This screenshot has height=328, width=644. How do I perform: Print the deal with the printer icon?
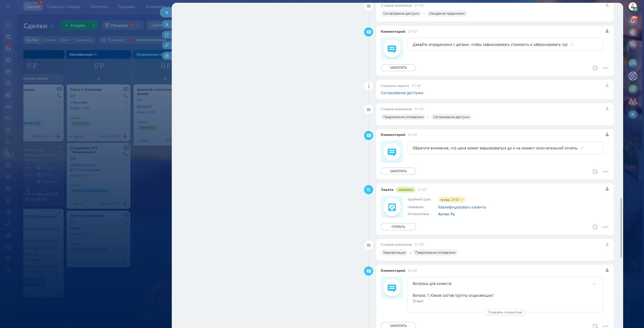point(167,56)
